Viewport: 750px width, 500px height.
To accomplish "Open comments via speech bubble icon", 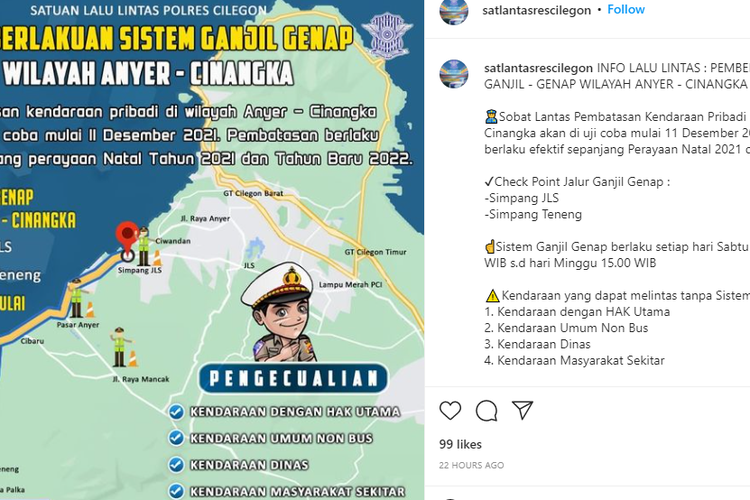I will pyautogui.click(x=486, y=411).
